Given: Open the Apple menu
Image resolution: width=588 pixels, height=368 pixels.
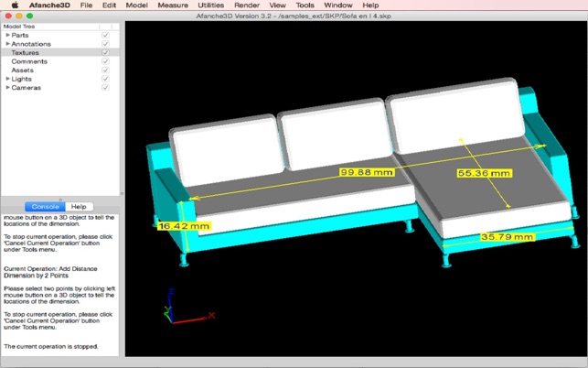Looking at the screenshot, I should [15, 5].
